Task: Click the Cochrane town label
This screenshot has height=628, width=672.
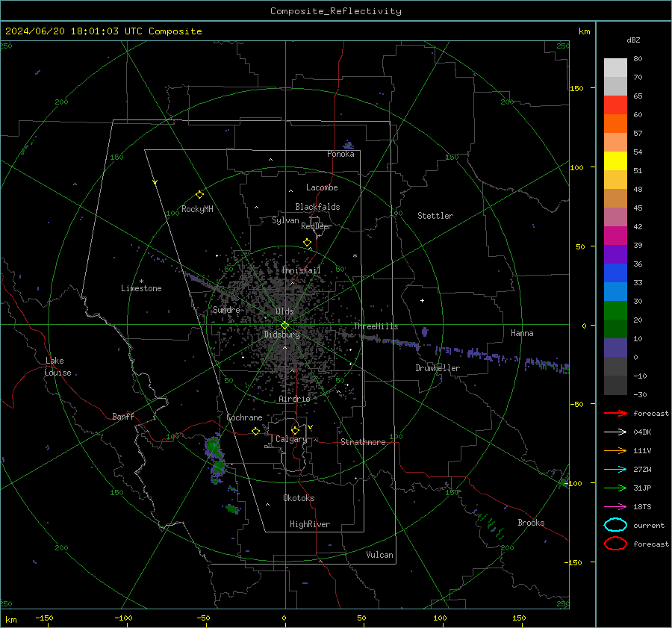Action: (244, 417)
